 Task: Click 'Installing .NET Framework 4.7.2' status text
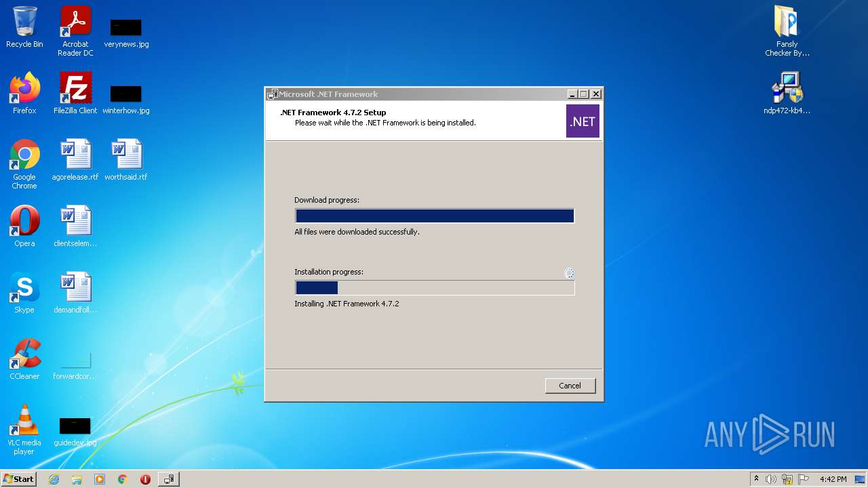(x=347, y=304)
